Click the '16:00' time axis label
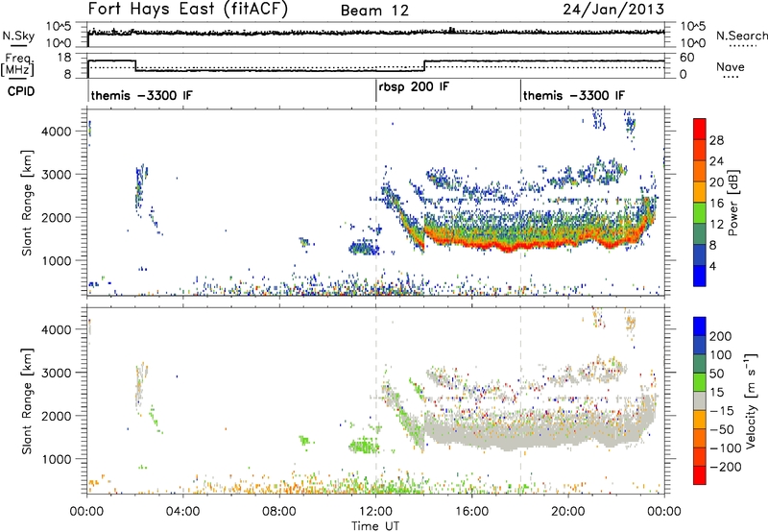Viewport: 768px width, 532px height. 471,512
